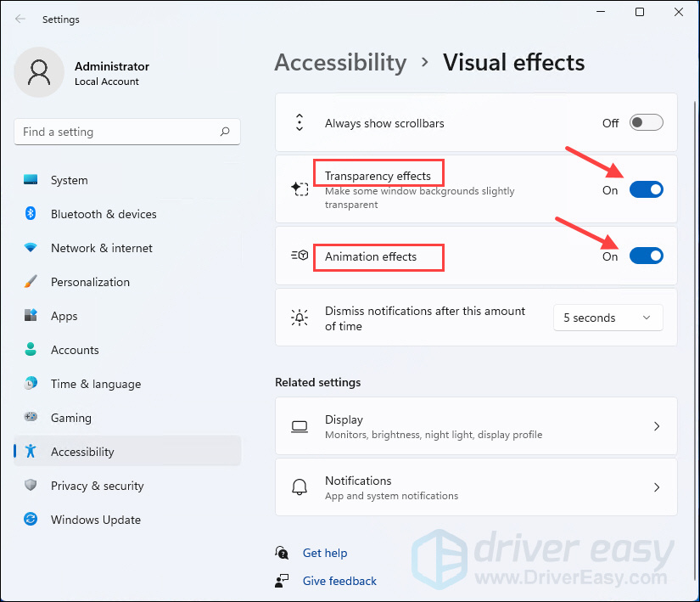Click the search magnifier icon
The width and height of the screenshot is (700, 602).
(x=225, y=132)
